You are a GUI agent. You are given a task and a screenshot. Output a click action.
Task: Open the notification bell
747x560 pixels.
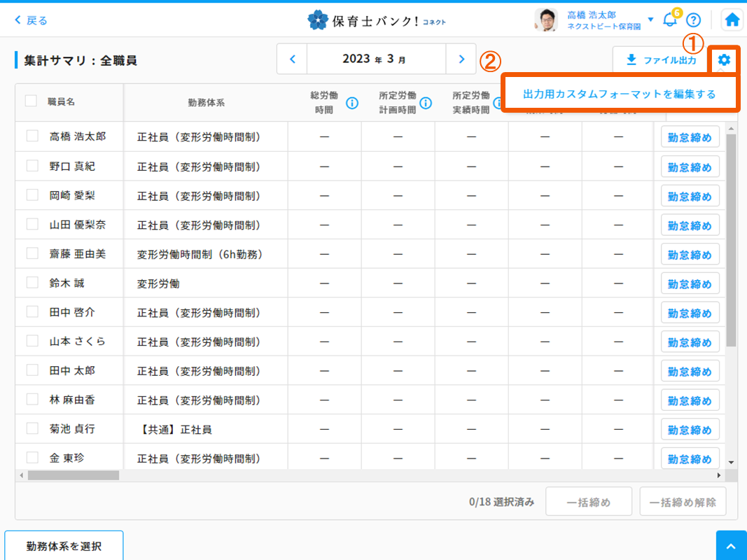tap(670, 20)
